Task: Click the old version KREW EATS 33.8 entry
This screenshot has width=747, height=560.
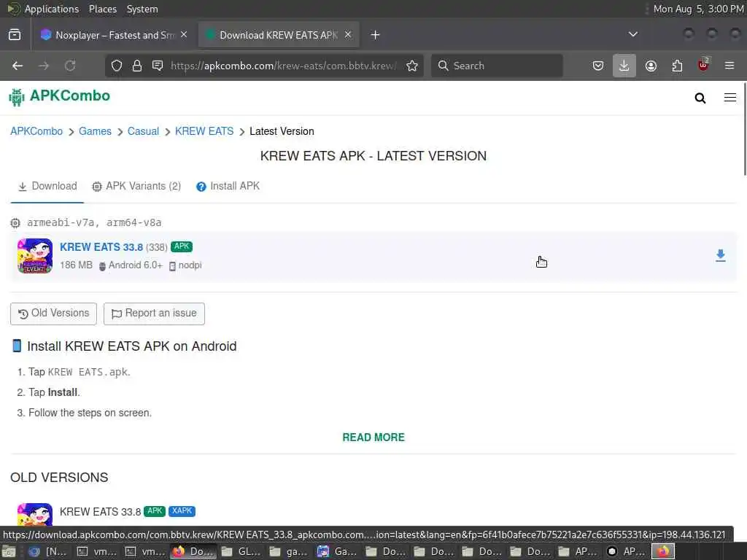Action: coord(100,512)
